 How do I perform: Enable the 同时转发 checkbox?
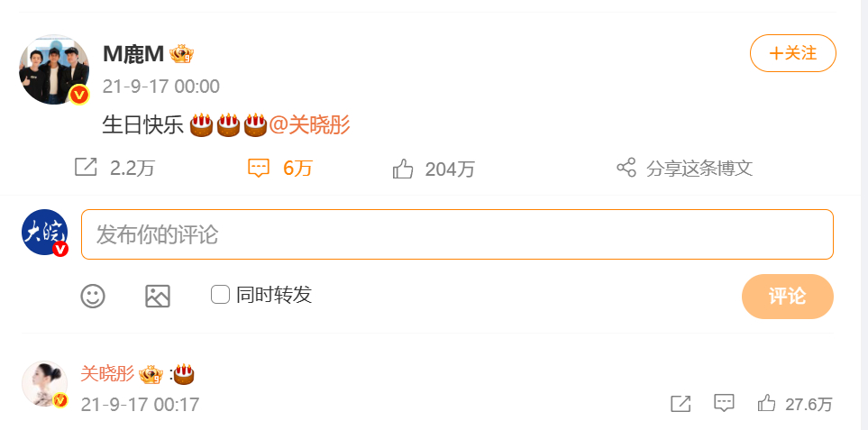[220, 295]
